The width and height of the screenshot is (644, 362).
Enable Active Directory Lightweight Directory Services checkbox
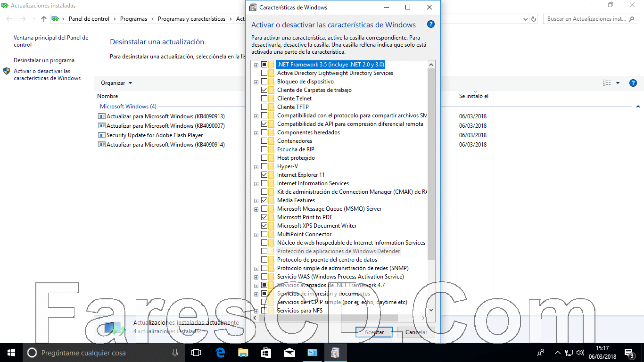(x=264, y=73)
